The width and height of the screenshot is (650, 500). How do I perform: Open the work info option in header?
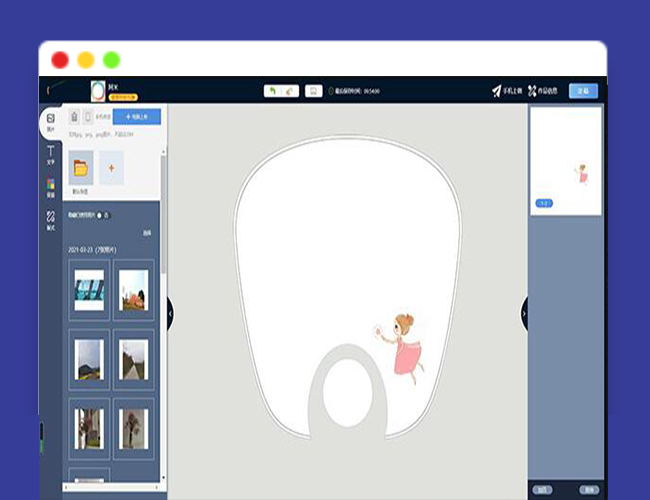pos(545,91)
